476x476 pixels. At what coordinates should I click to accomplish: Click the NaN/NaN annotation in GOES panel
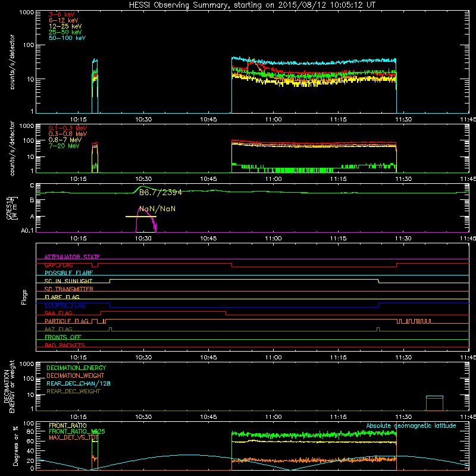[x=157, y=209]
